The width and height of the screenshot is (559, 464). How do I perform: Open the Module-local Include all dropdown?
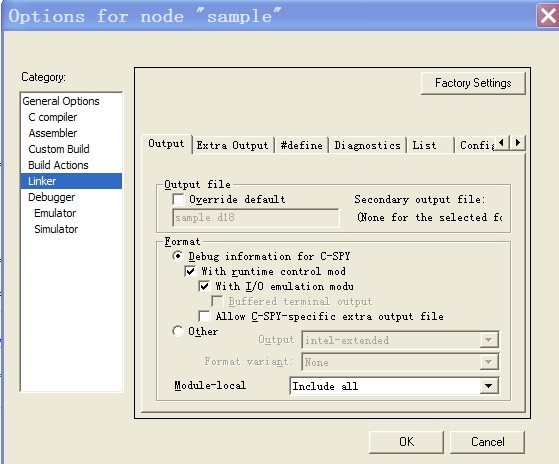point(394,386)
